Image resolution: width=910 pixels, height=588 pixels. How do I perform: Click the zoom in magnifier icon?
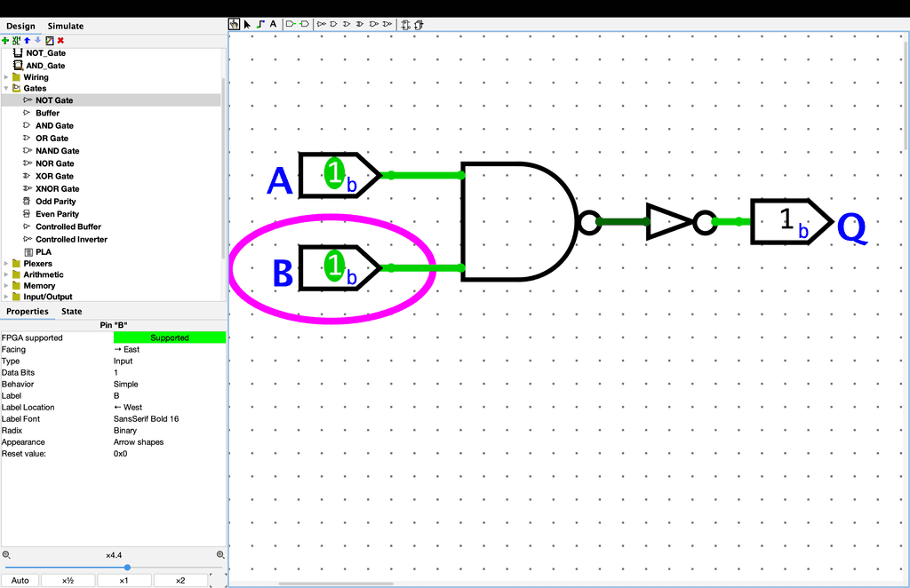pyautogui.click(x=220, y=554)
